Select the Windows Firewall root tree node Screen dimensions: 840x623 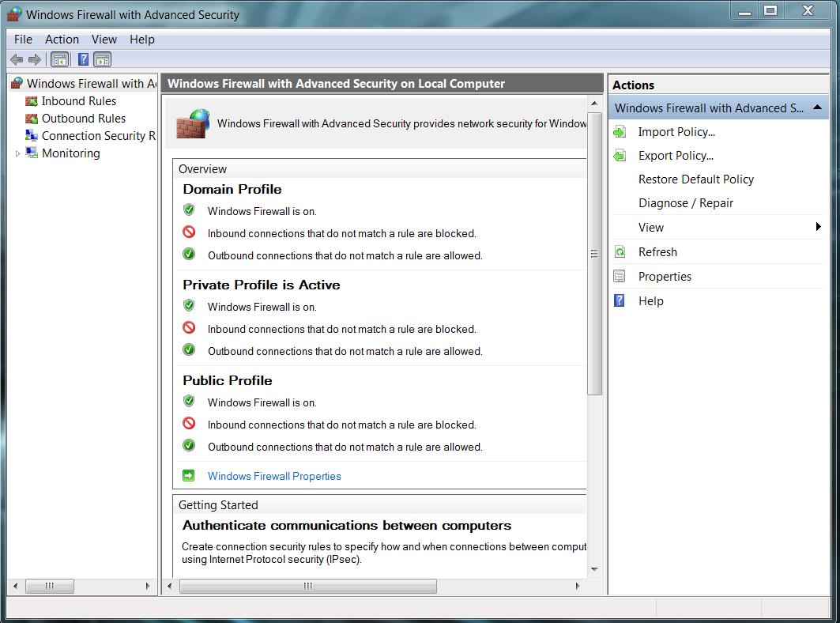coord(92,83)
